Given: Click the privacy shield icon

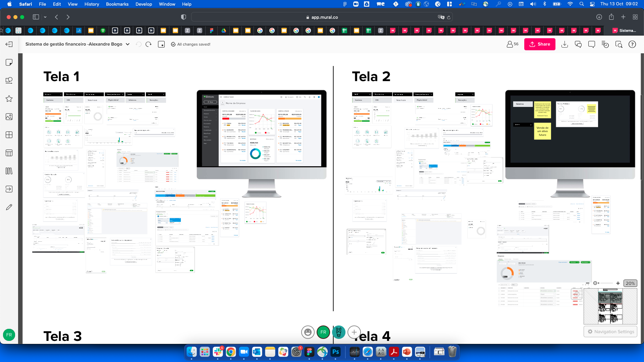Looking at the screenshot, I should 183,17.
